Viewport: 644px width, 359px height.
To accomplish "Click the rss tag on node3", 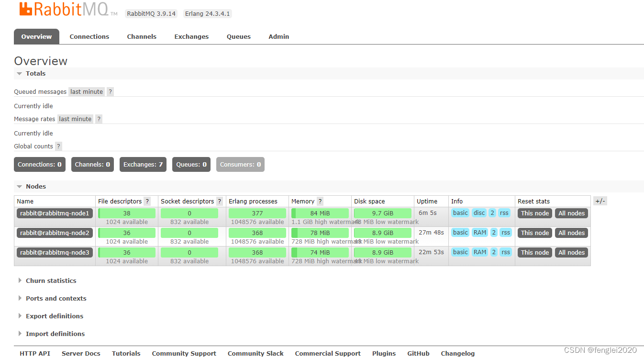I will pos(506,252).
